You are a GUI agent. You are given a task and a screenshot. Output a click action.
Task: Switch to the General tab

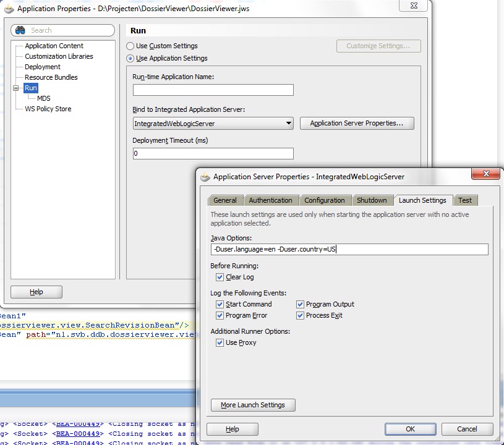[225, 200]
